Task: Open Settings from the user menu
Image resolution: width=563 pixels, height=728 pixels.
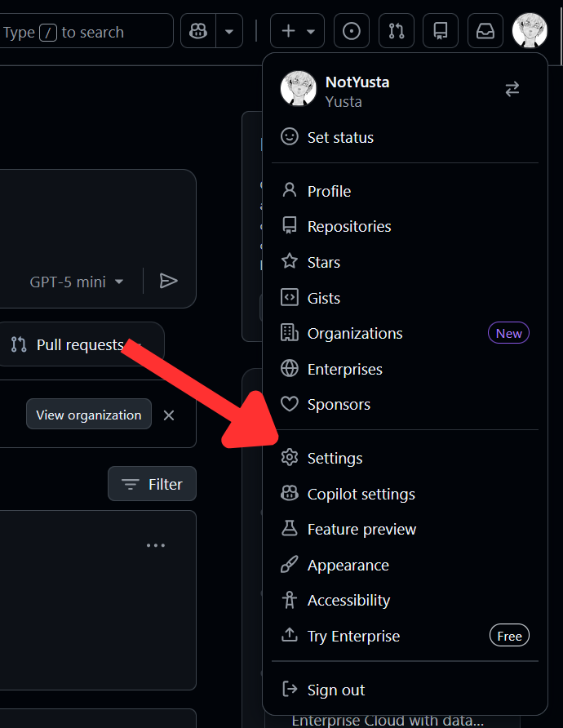Action: pyautogui.click(x=335, y=458)
